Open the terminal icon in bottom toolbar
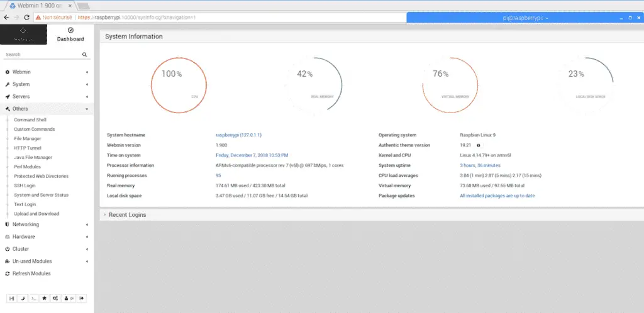The image size is (644, 313). (34, 299)
